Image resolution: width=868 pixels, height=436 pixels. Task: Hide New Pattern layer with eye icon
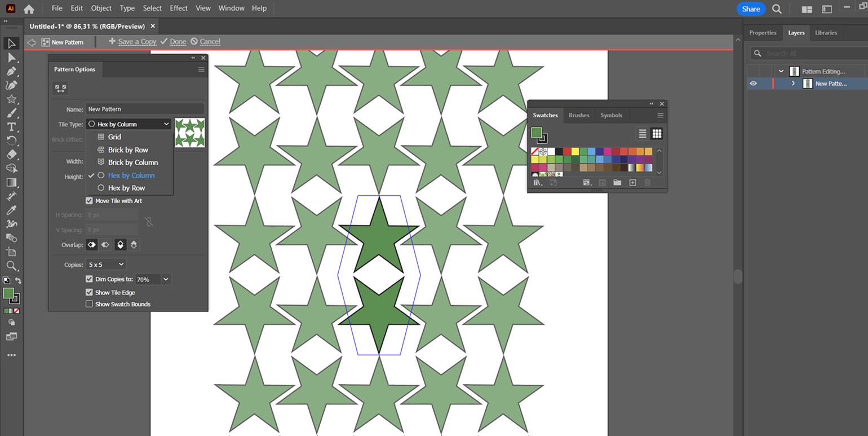coord(754,83)
